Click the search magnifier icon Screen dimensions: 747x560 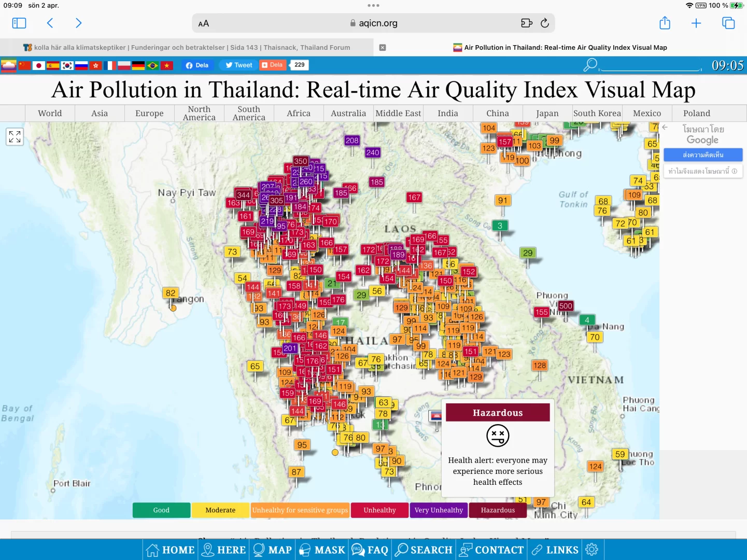pos(590,65)
